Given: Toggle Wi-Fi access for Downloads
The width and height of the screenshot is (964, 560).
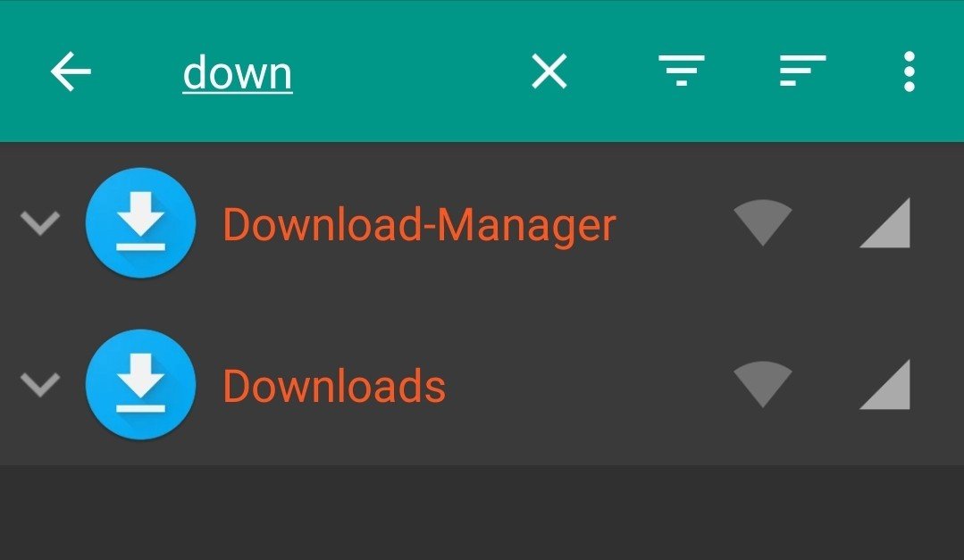Looking at the screenshot, I should coord(762,384).
